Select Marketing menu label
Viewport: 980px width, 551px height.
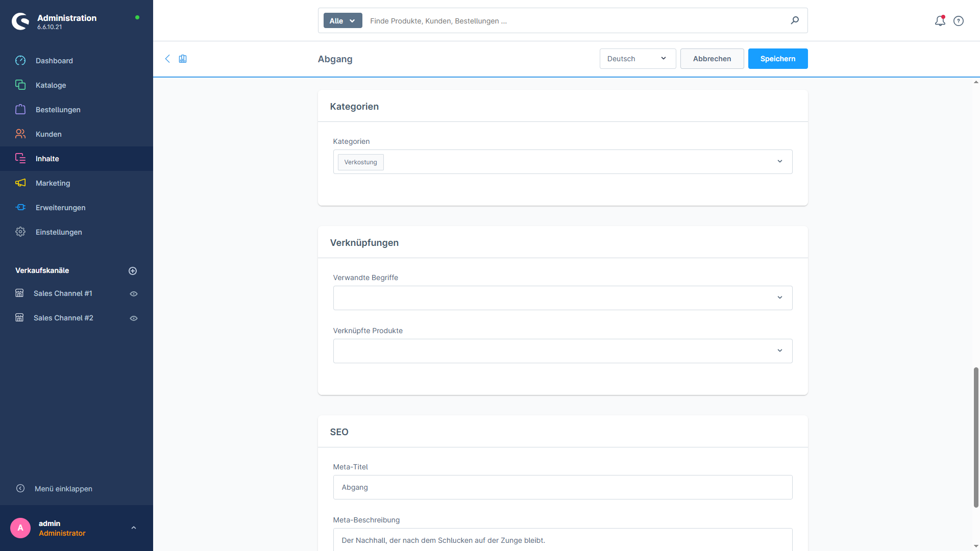click(53, 183)
